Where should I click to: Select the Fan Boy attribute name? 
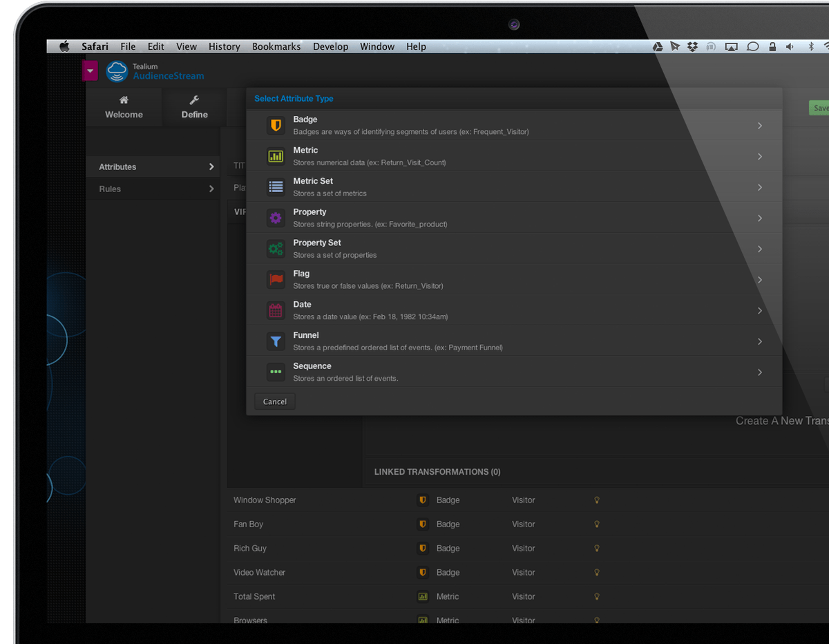click(x=248, y=524)
